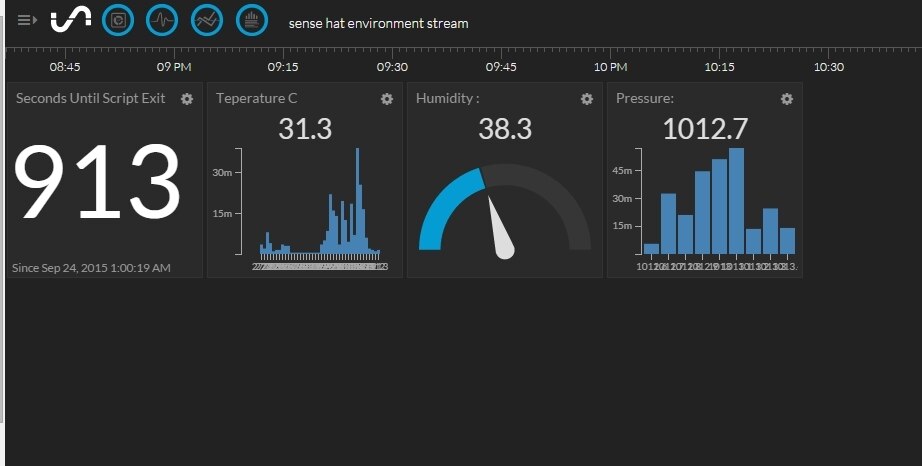Select the 10 PM timeline label
The width and height of the screenshot is (922, 466).
[610, 67]
